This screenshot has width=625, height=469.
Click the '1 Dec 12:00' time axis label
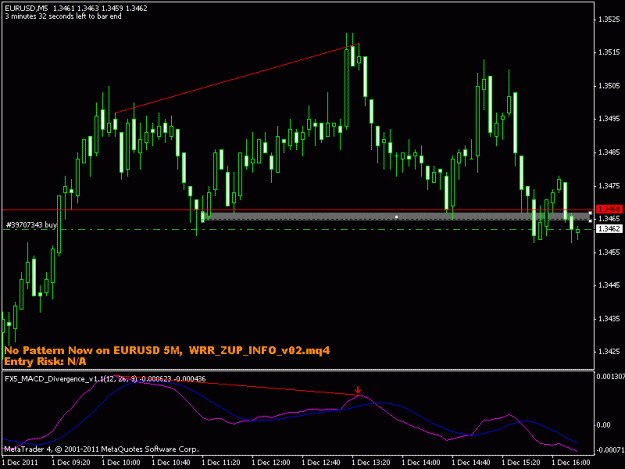[x=271, y=462]
